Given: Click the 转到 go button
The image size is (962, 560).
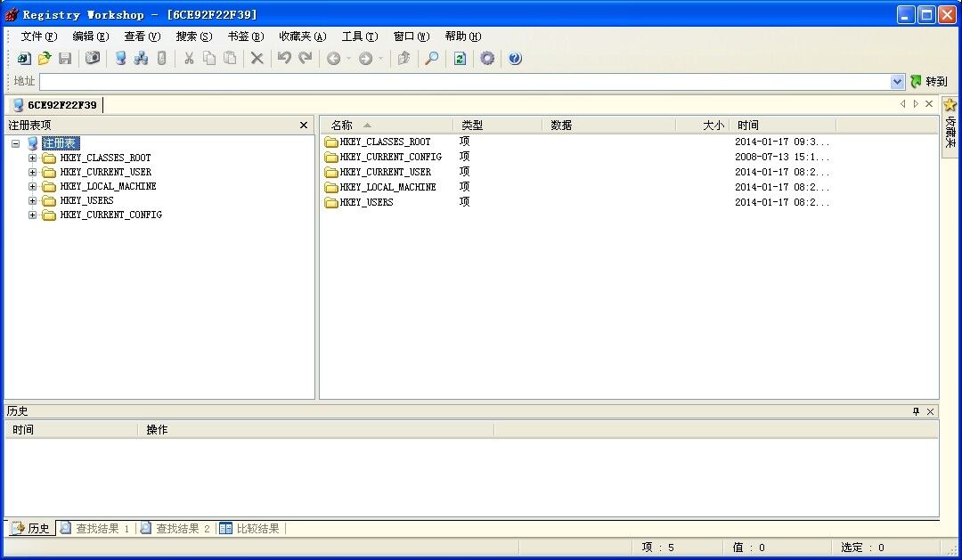Looking at the screenshot, I should [929, 82].
